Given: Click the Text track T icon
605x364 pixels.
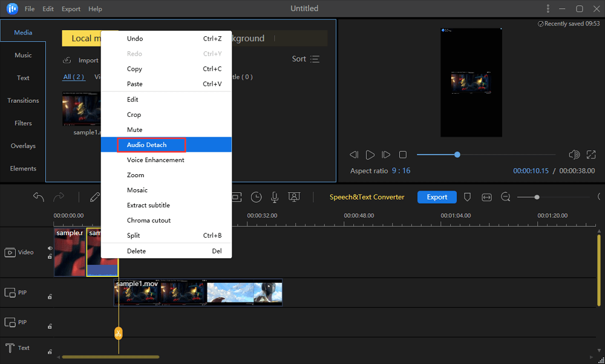Looking at the screenshot, I should 10,348.
